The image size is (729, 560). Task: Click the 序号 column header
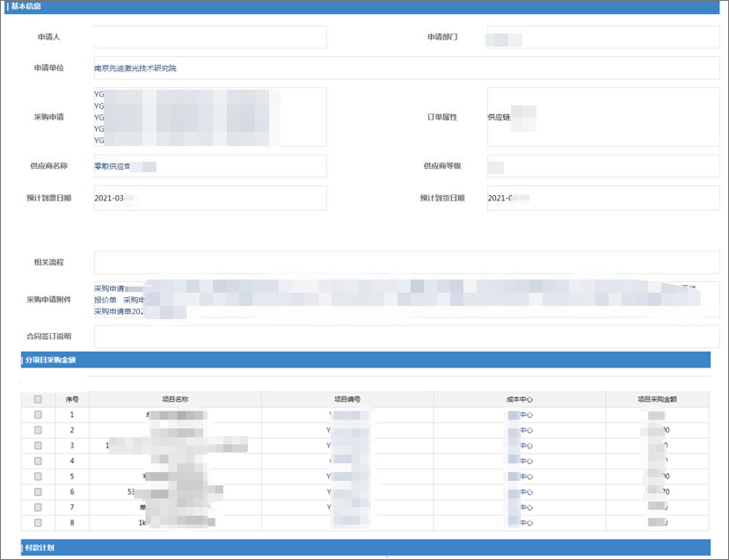72,399
